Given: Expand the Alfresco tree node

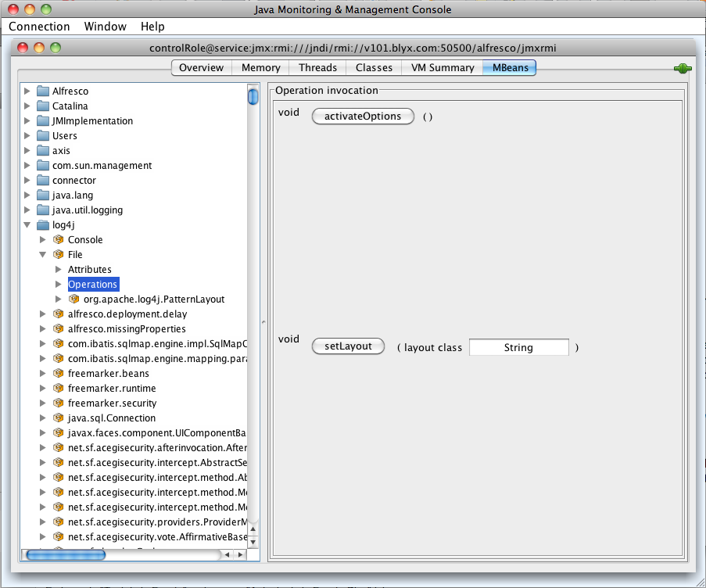Looking at the screenshot, I should tap(27, 91).
